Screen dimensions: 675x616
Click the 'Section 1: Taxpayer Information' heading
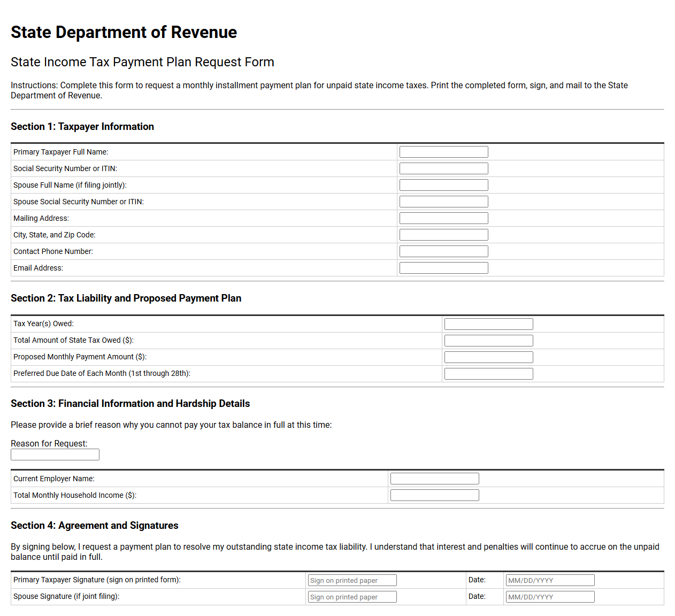[82, 127]
